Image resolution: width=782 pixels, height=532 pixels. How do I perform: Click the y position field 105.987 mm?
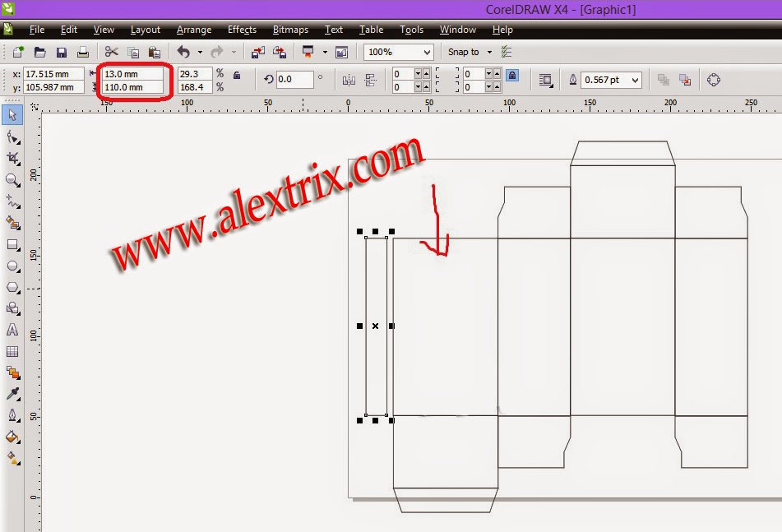click(x=54, y=87)
